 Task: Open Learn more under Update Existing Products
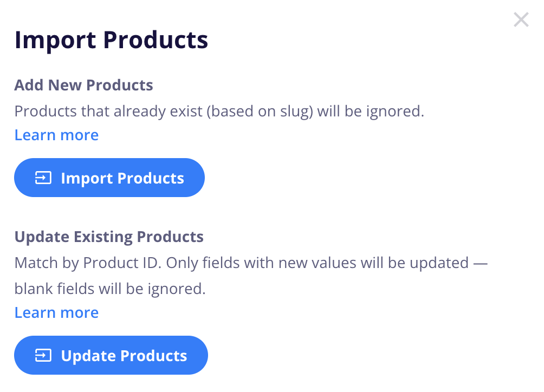point(56,312)
